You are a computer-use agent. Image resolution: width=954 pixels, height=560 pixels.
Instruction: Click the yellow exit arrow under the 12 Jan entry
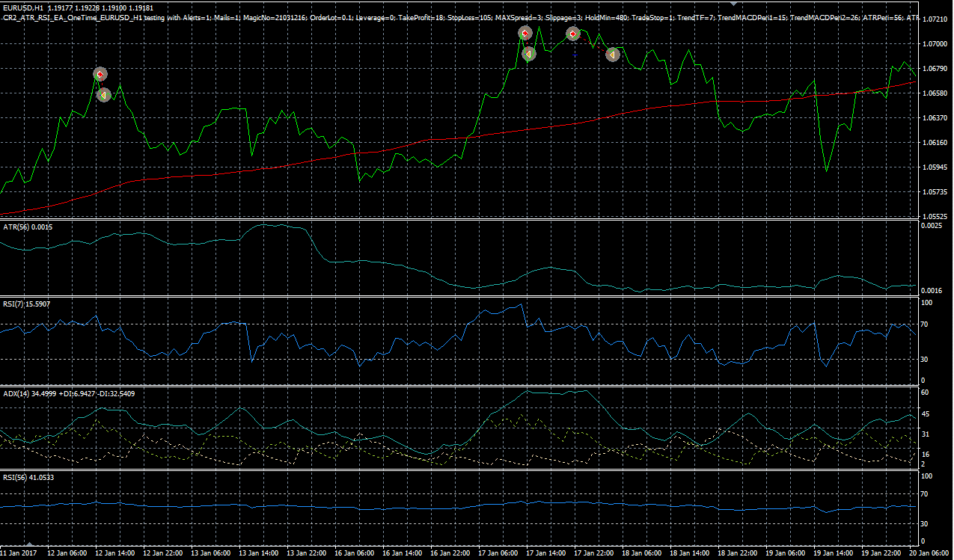click(x=104, y=94)
